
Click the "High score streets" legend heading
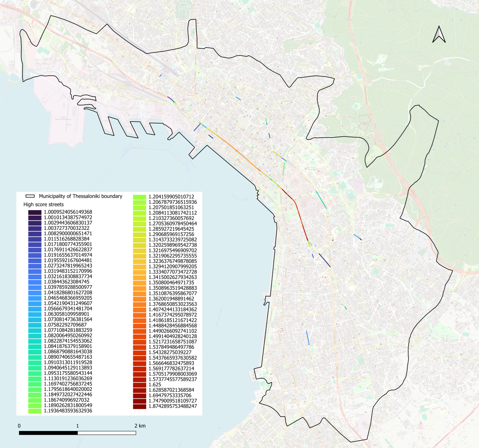(44, 204)
